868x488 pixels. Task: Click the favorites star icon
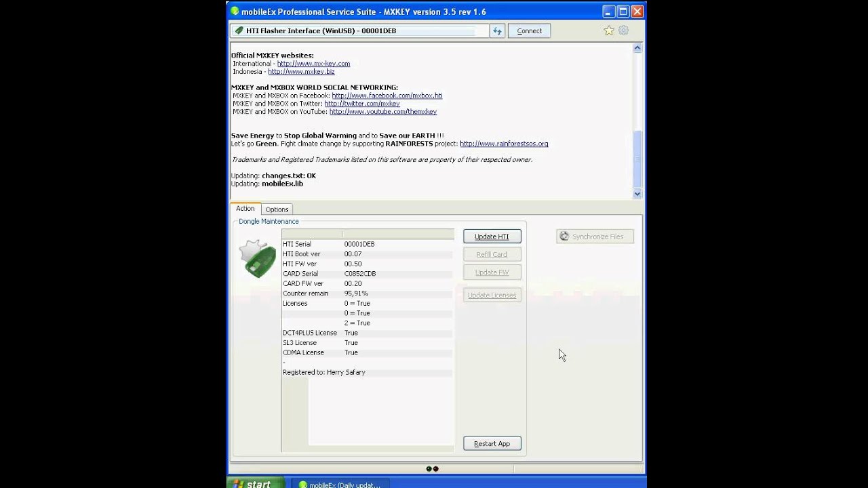[609, 30]
